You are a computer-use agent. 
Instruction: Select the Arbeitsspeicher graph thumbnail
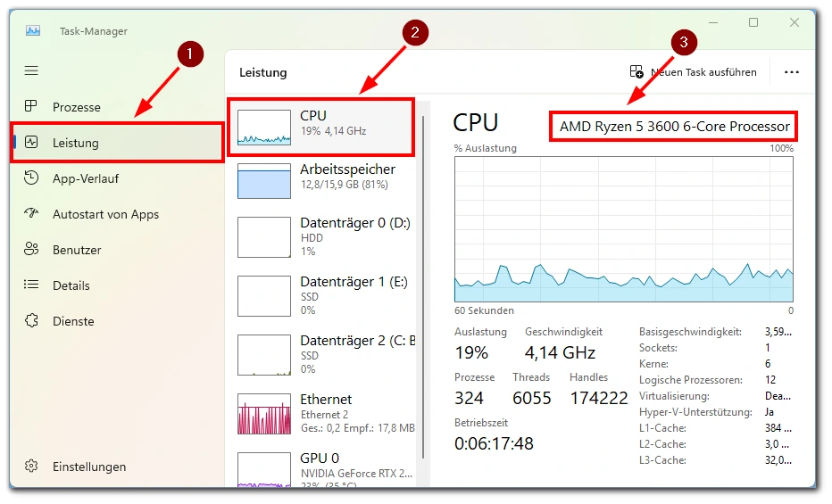point(264,181)
